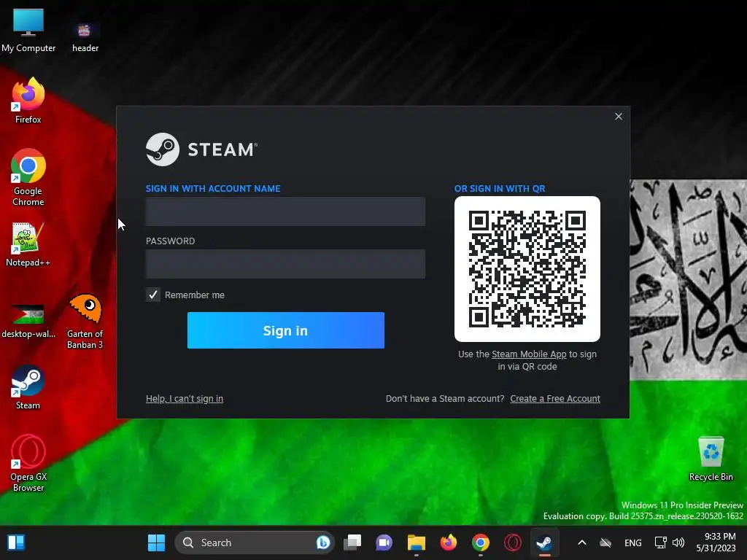Viewport: 747px width, 560px height.
Task: Open Opera GX from the taskbar
Action: [513, 542]
